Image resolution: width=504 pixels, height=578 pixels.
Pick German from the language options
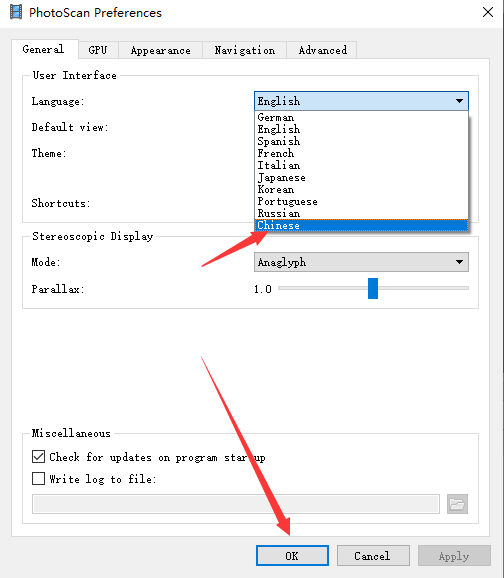point(361,117)
